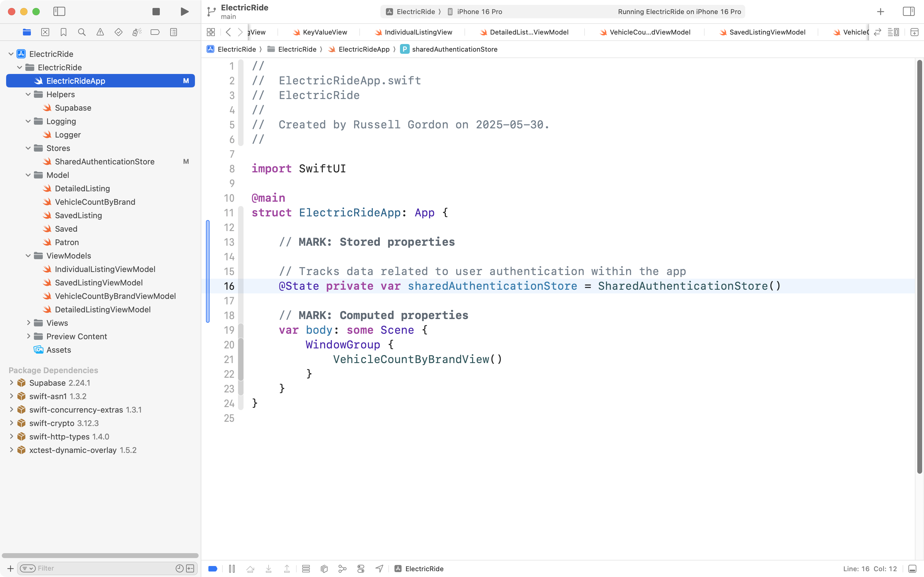924x577 pixels.
Task: Show the Breakpoint navigator icon
Action: 155,32
